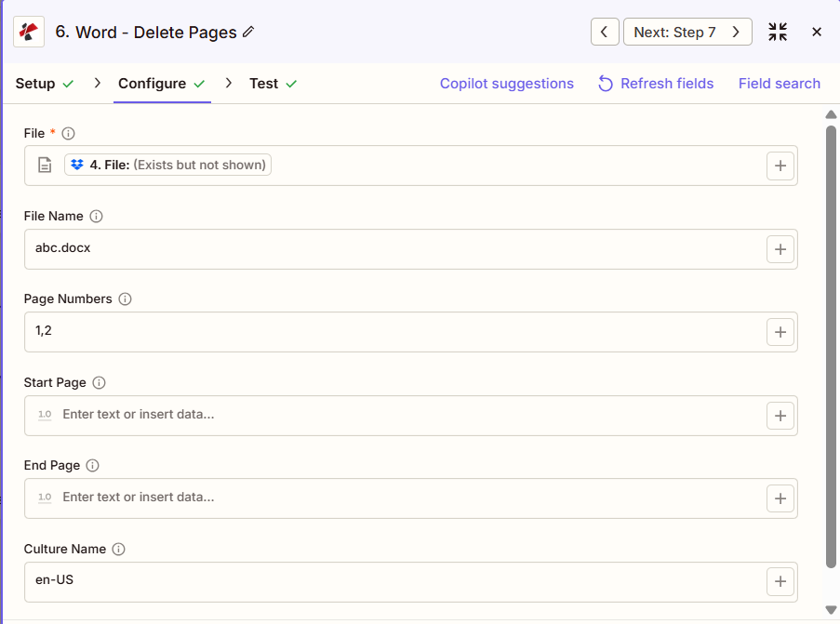The width and height of the screenshot is (840, 624).
Task: Insert data into Culture Name plus button
Action: tap(780, 581)
